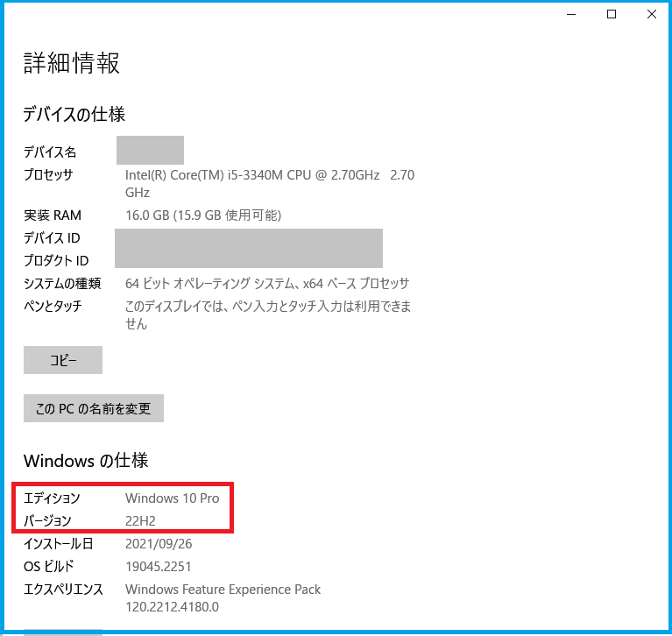Click the プロセッサ label

[48, 174]
